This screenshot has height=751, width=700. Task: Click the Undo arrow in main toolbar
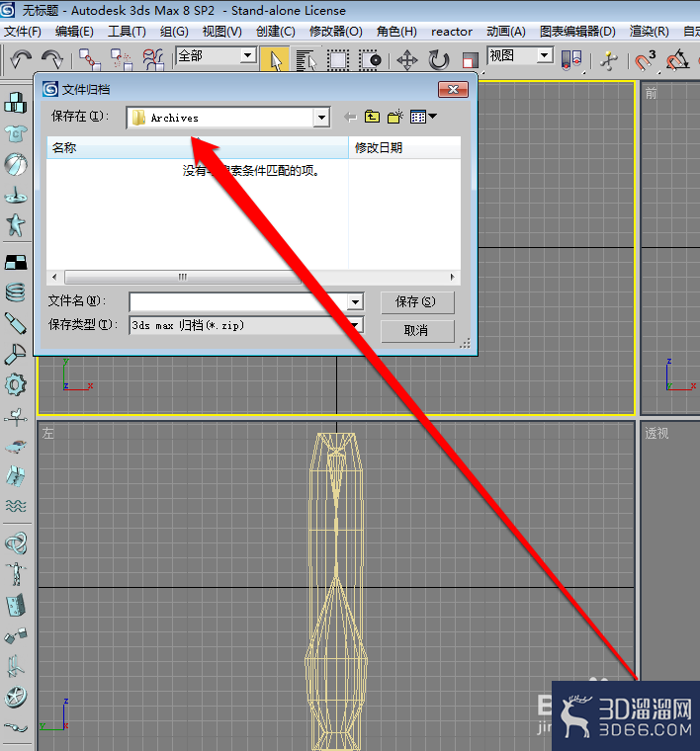[x=21, y=60]
